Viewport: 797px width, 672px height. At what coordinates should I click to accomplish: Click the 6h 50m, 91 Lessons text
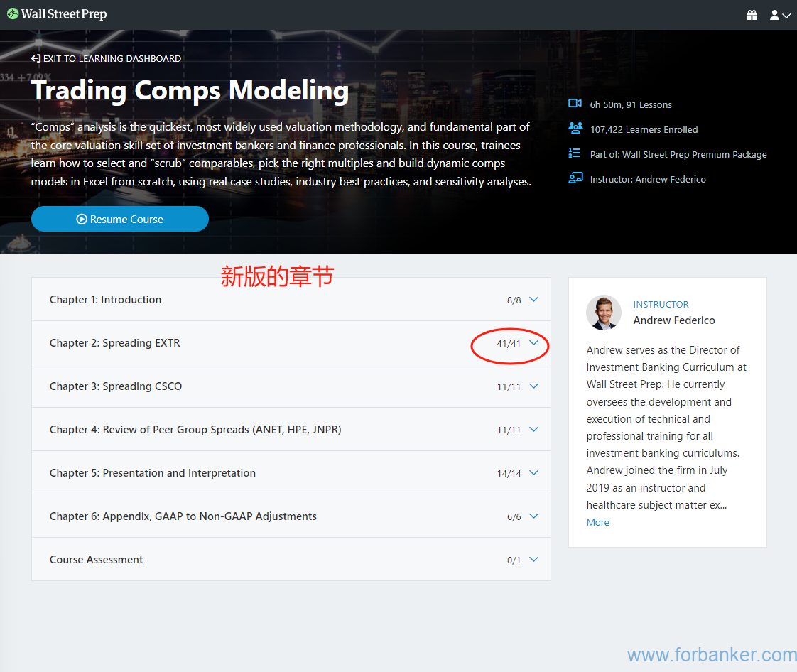point(631,104)
